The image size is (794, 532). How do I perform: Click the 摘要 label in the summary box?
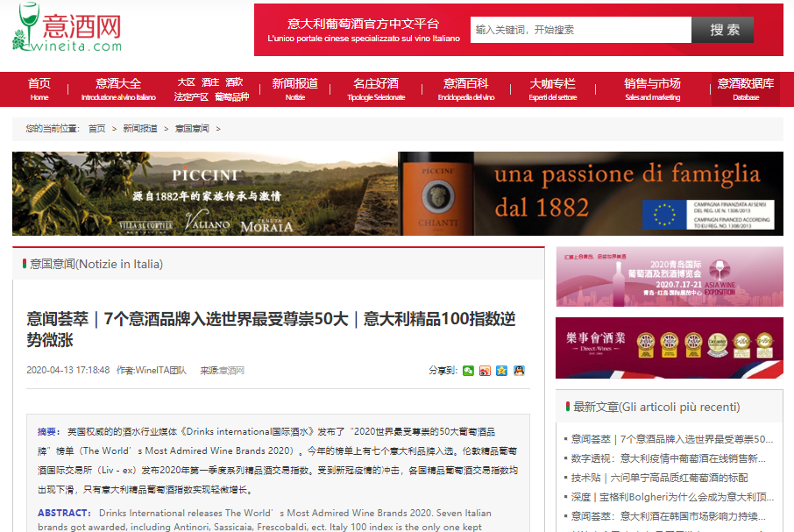click(48, 432)
